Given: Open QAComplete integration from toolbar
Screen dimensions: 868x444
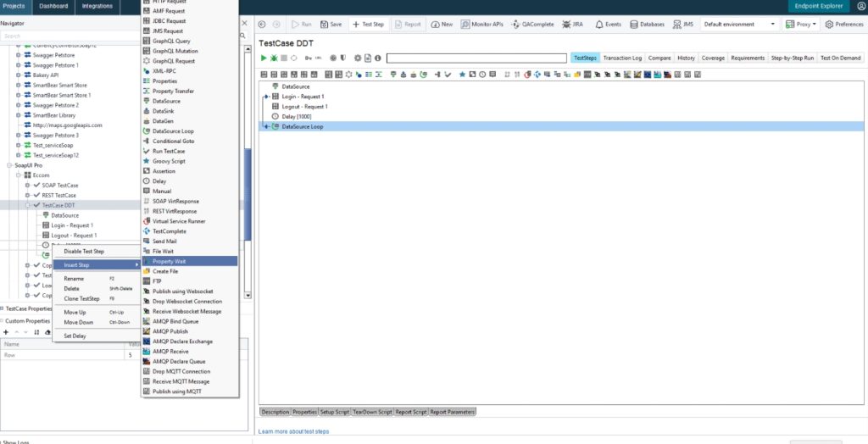Looking at the screenshot, I should click(x=533, y=25).
